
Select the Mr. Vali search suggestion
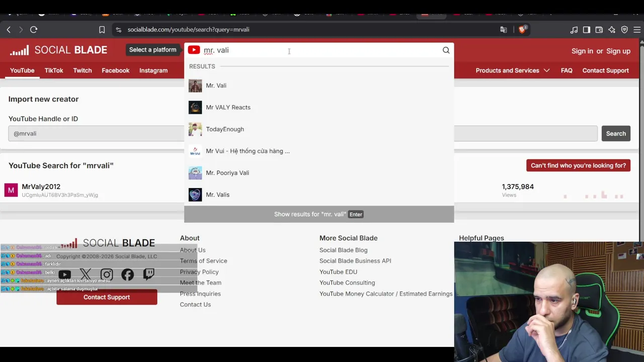point(319,85)
